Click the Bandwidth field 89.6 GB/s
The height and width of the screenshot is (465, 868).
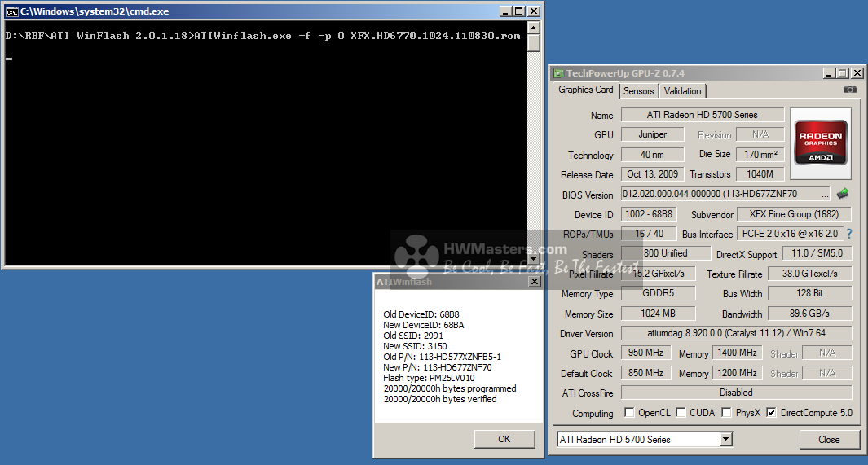coord(809,314)
